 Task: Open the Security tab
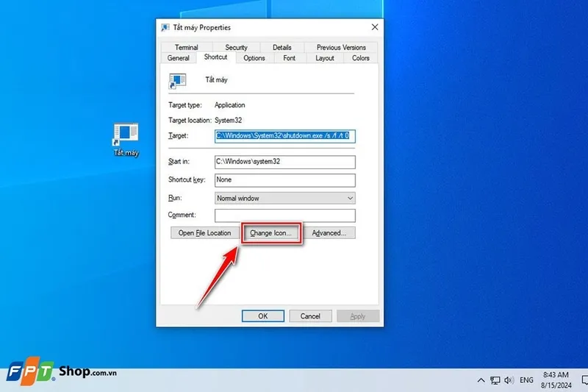(236, 48)
